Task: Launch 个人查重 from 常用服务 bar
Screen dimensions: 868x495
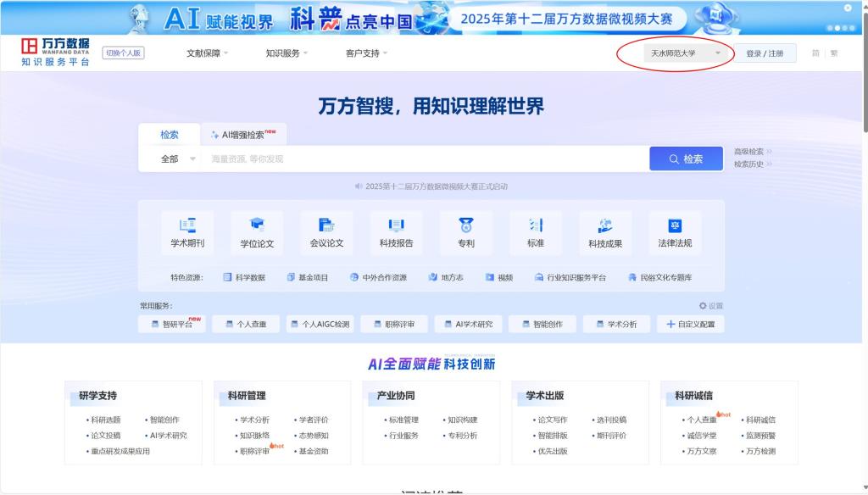Action: point(246,324)
